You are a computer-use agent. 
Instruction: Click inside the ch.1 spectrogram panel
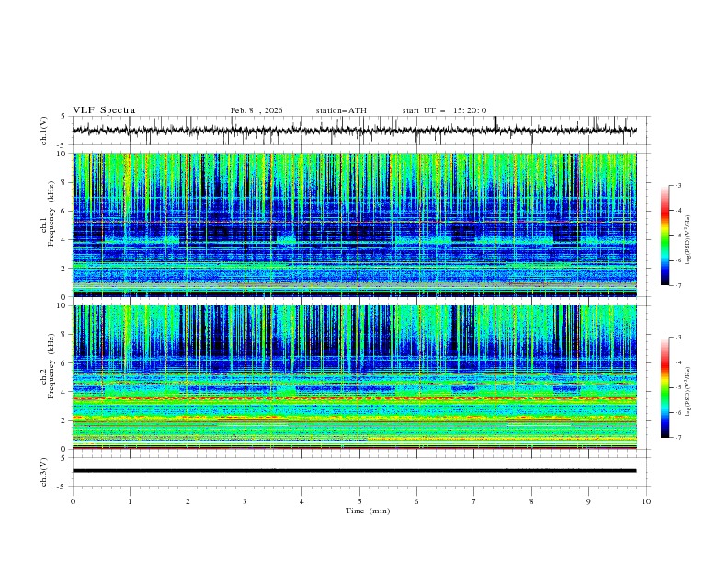pos(355,224)
